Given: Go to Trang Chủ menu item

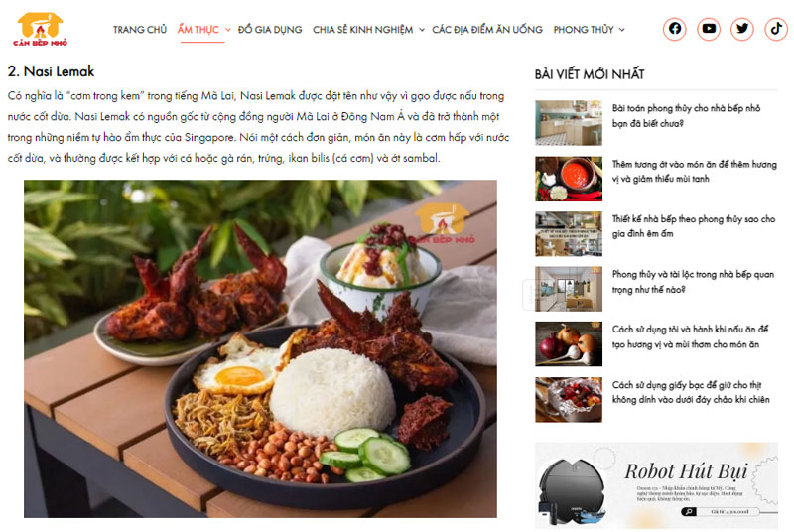Looking at the screenshot, I should point(140,30).
